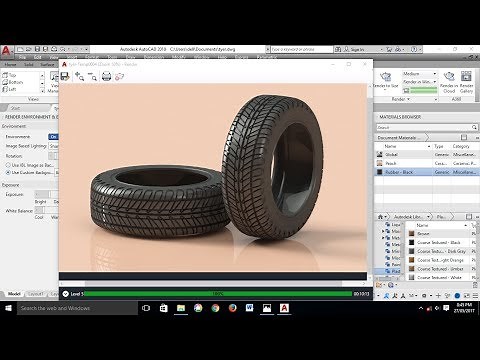Image resolution: width=480 pixels, height=360 pixels.
Task: Select the Top view preset
Action: coord(9,75)
